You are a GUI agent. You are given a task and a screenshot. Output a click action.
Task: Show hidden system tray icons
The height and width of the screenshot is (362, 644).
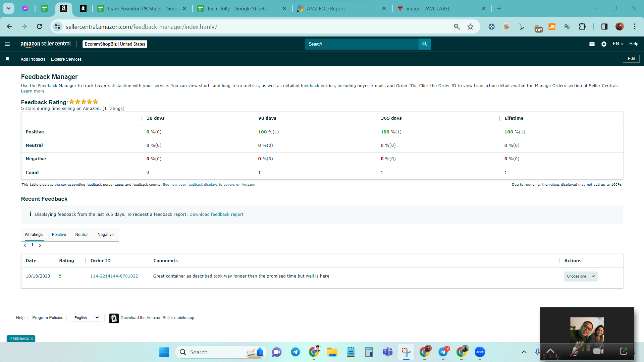[x=524, y=352]
